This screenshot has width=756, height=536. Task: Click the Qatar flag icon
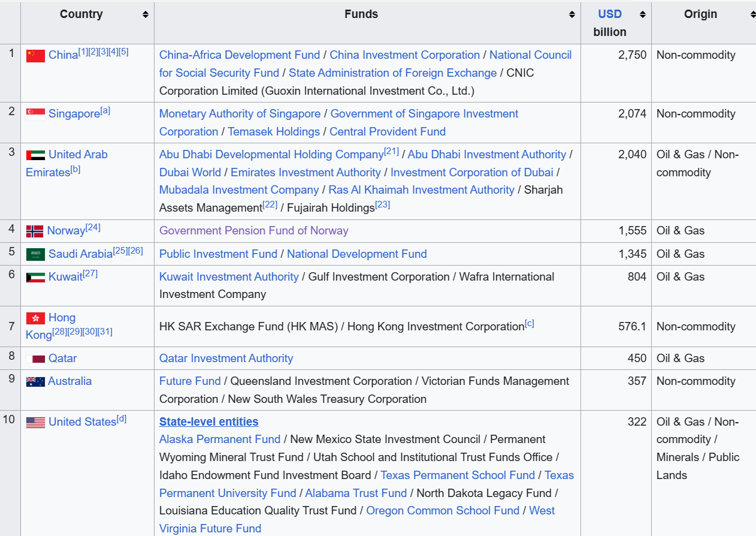coord(35,359)
